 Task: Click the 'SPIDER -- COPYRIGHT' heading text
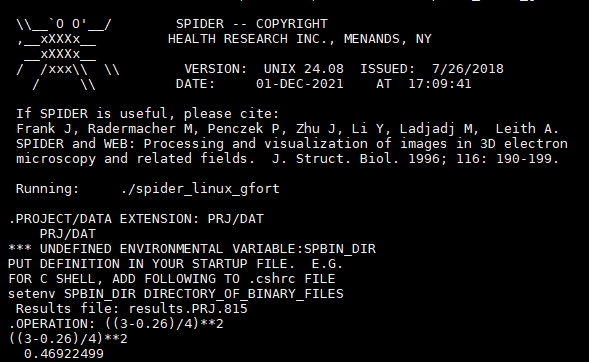[252, 24]
